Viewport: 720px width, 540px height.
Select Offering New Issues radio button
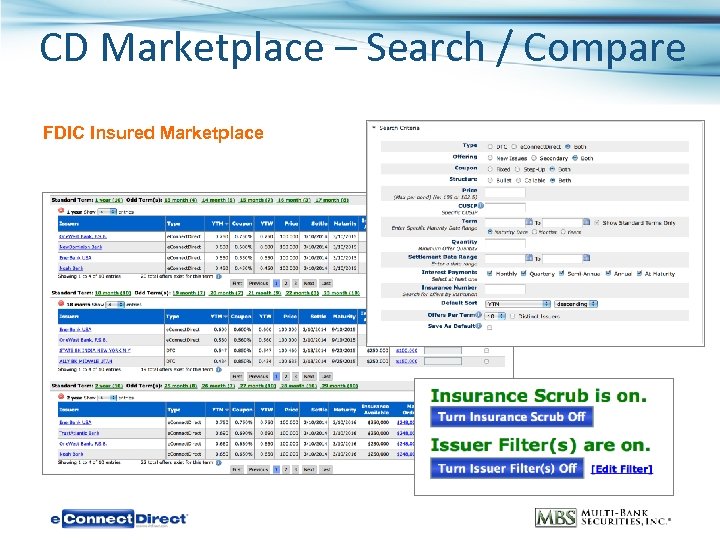click(490, 158)
